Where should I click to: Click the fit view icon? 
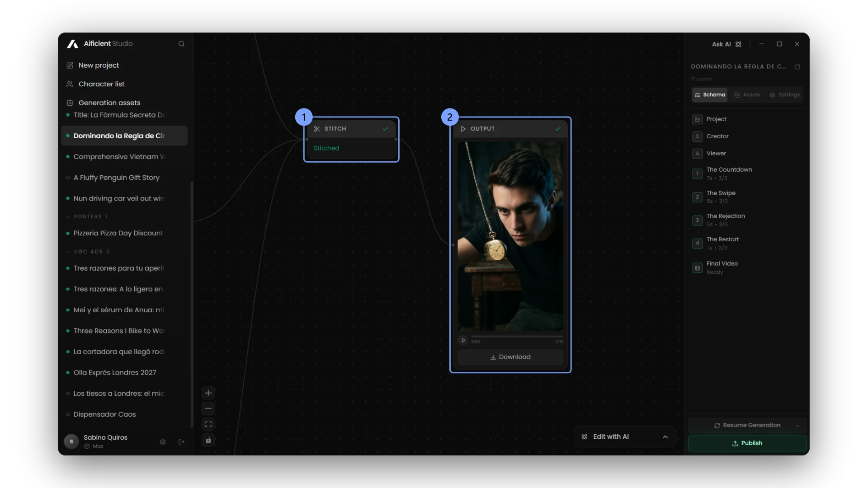pos(208,424)
